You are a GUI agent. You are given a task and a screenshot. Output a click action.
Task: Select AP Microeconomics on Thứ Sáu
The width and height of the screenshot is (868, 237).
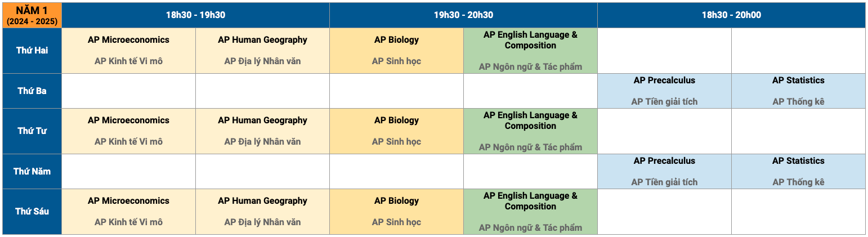coord(128,212)
